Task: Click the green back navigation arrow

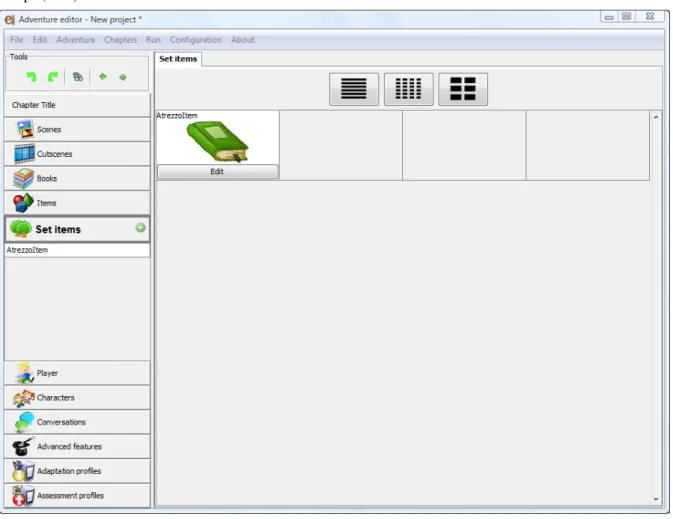Action: 103,77
